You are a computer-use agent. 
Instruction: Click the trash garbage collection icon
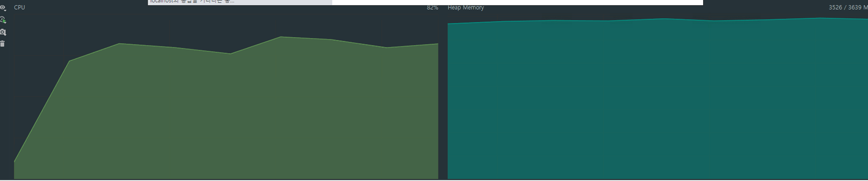click(2, 44)
